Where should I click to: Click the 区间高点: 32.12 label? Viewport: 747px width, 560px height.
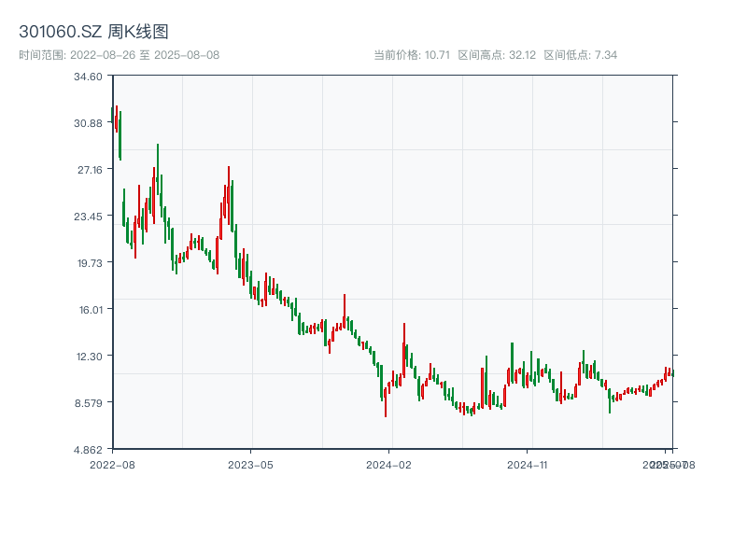tap(497, 55)
